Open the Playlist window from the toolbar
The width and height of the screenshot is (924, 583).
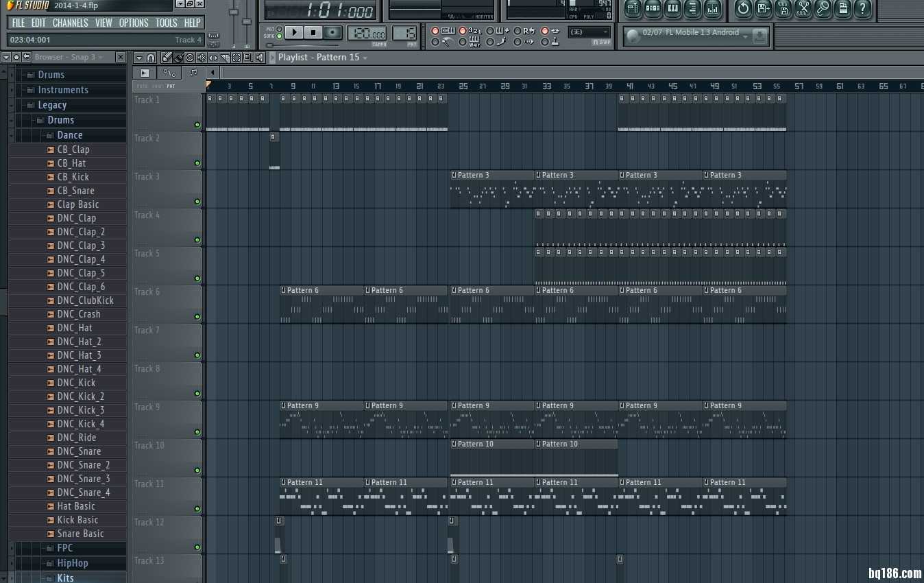coord(633,9)
